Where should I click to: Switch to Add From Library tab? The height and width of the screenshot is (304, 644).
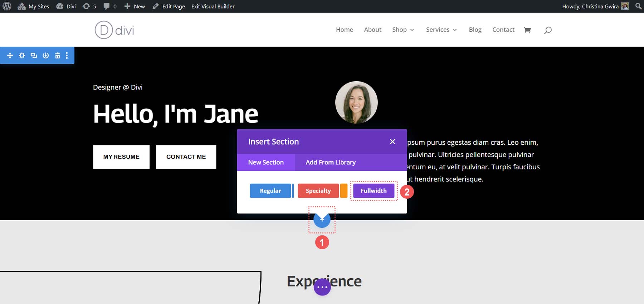click(x=331, y=163)
